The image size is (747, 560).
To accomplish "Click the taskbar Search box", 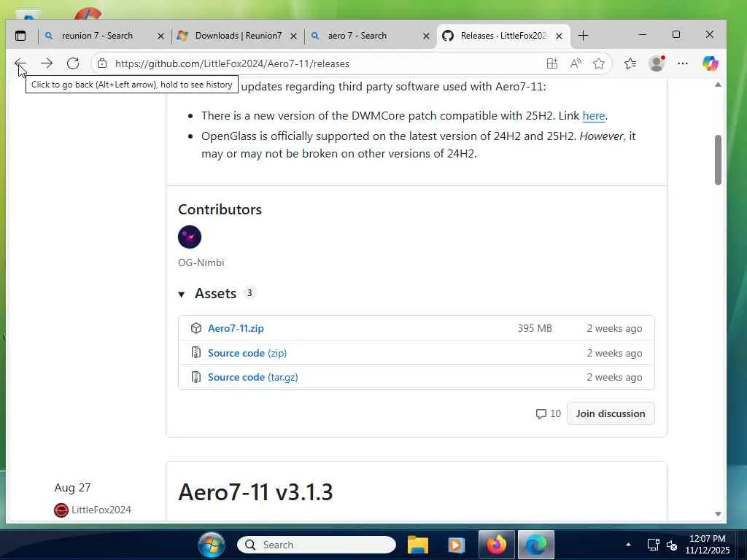I will click(x=317, y=545).
